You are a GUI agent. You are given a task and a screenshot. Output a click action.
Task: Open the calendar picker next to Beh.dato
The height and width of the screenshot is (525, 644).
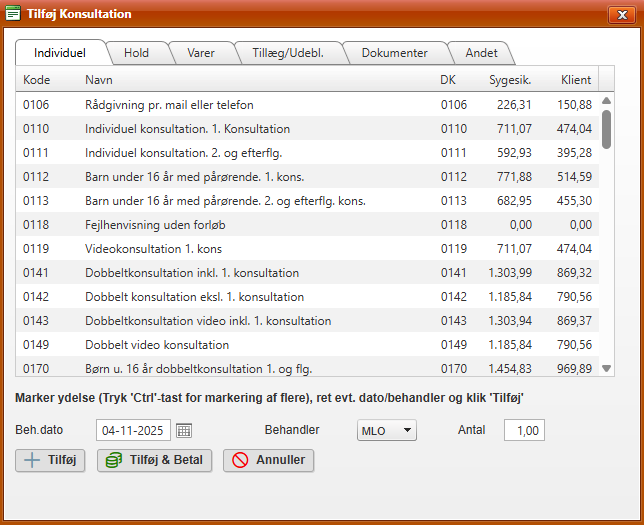[x=183, y=430]
